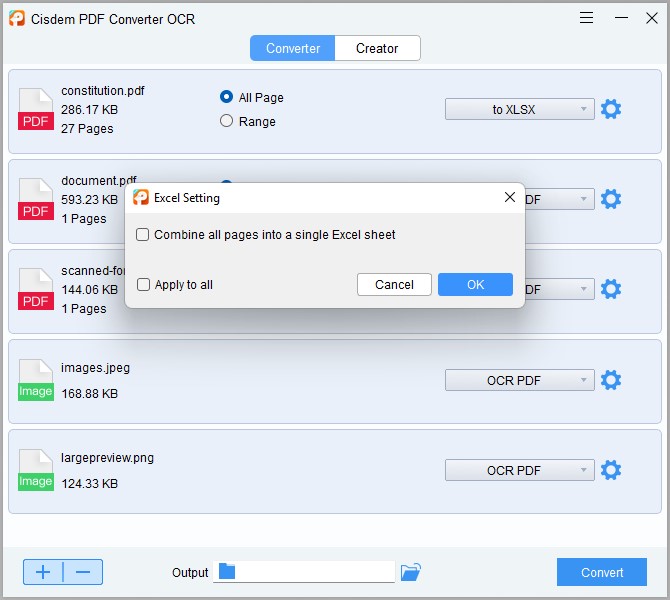Close the Excel Setting dialog

tap(510, 197)
